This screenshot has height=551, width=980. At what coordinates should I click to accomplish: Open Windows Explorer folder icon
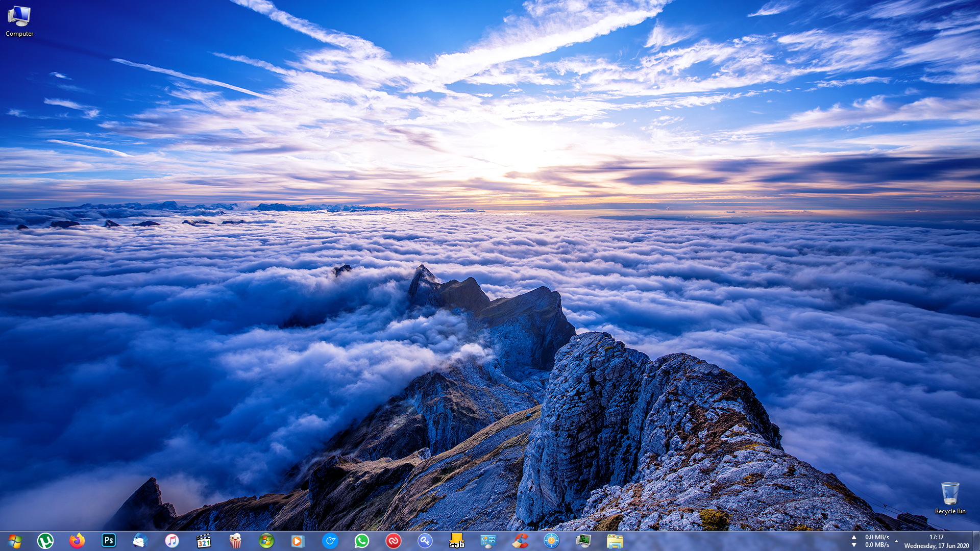click(x=615, y=541)
